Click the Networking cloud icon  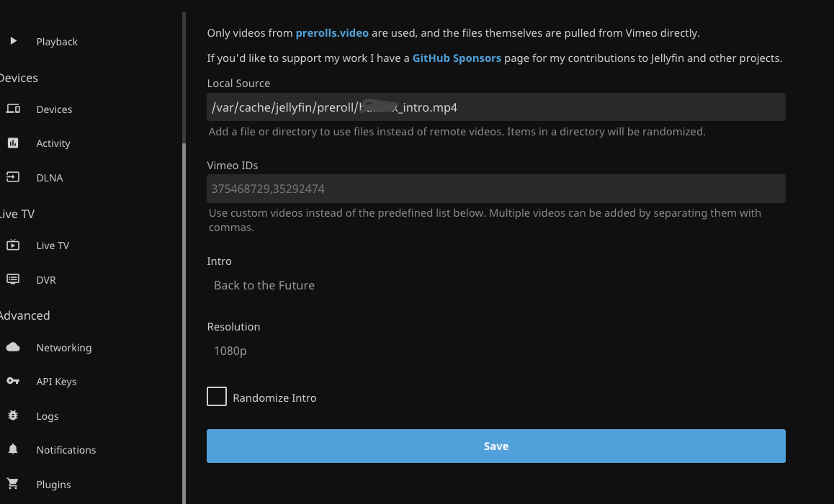coord(13,348)
